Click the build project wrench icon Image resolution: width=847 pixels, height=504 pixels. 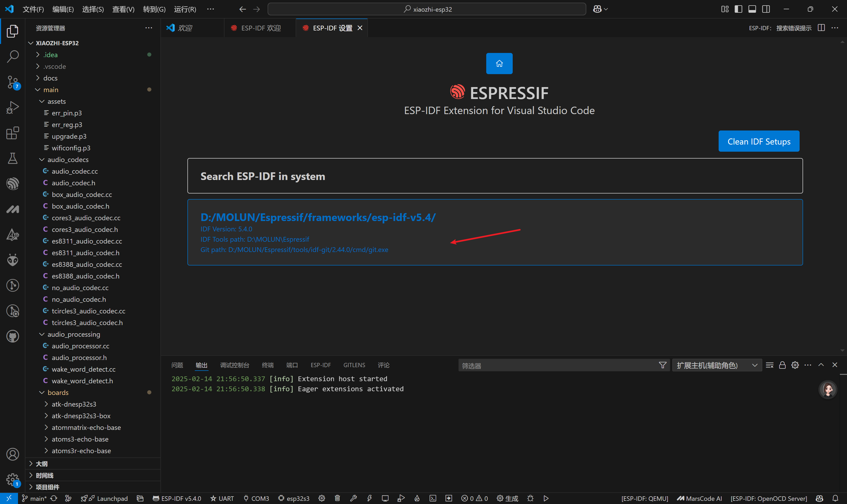(x=353, y=498)
